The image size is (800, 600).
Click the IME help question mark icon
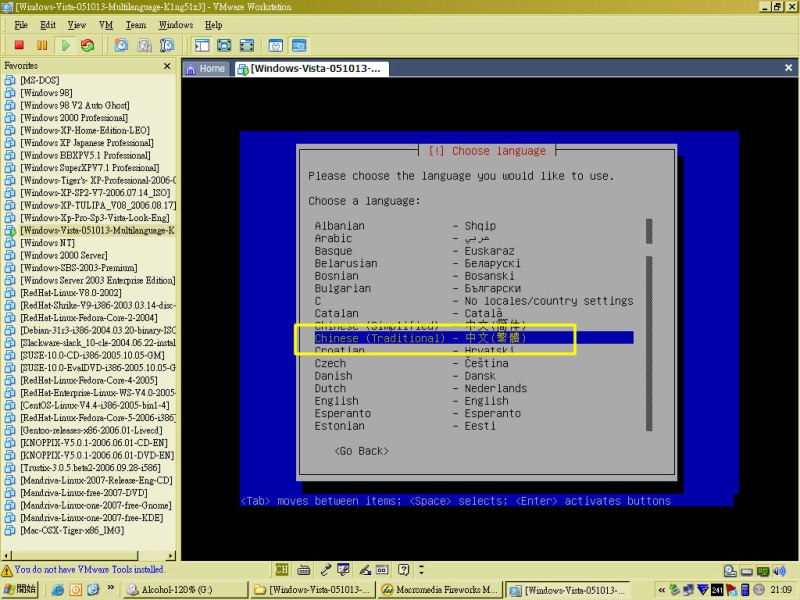coord(403,569)
